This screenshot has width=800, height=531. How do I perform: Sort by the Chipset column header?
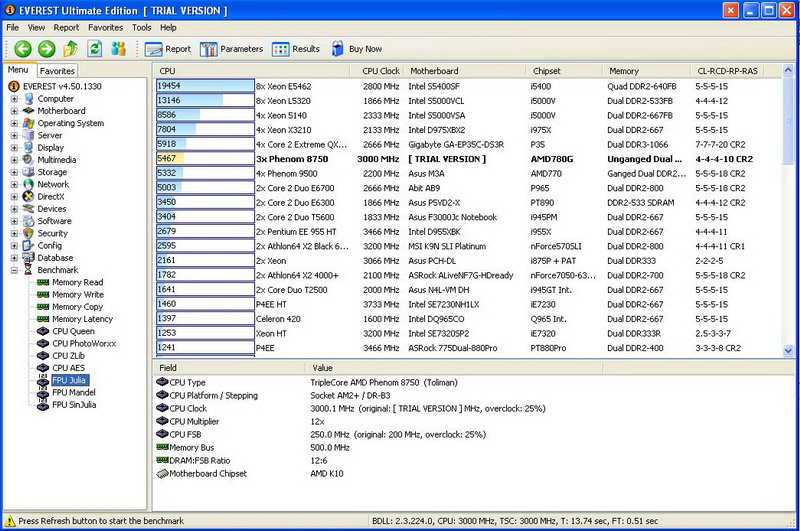coord(564,71)
